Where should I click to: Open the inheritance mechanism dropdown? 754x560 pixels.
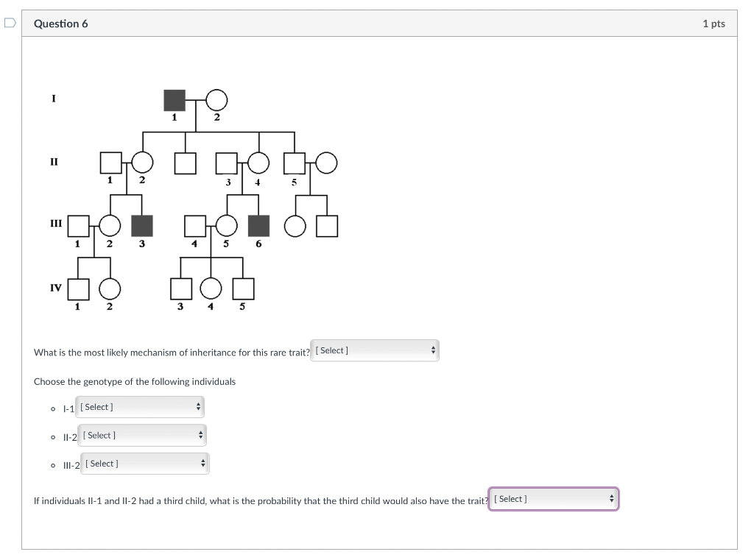coord(375,350)
